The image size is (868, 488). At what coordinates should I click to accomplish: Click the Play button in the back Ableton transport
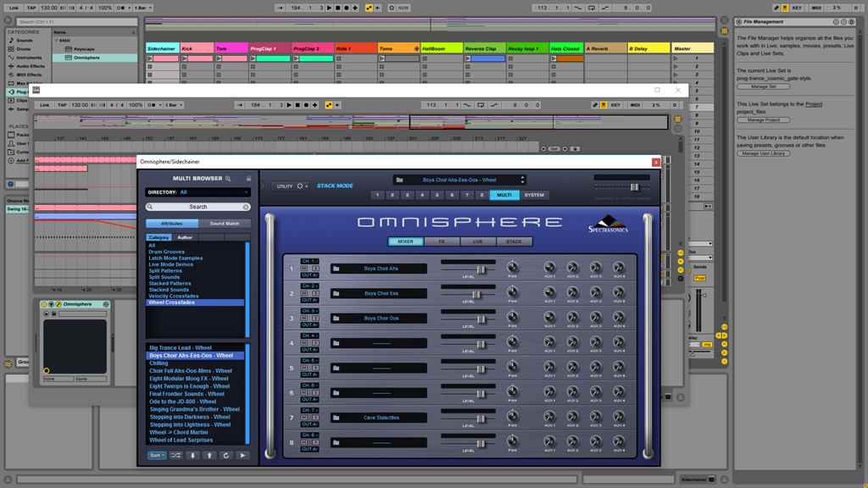tap(329, 8)
